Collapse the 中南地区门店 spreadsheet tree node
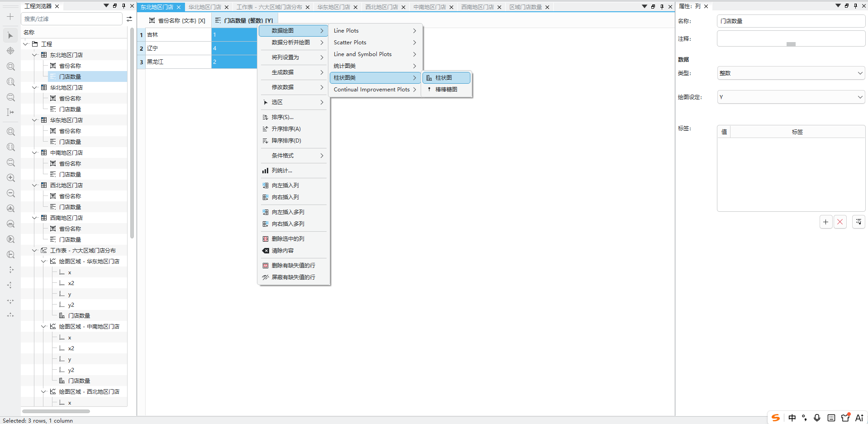This screenshot has height=424, width=868. (x=34, y=152)
